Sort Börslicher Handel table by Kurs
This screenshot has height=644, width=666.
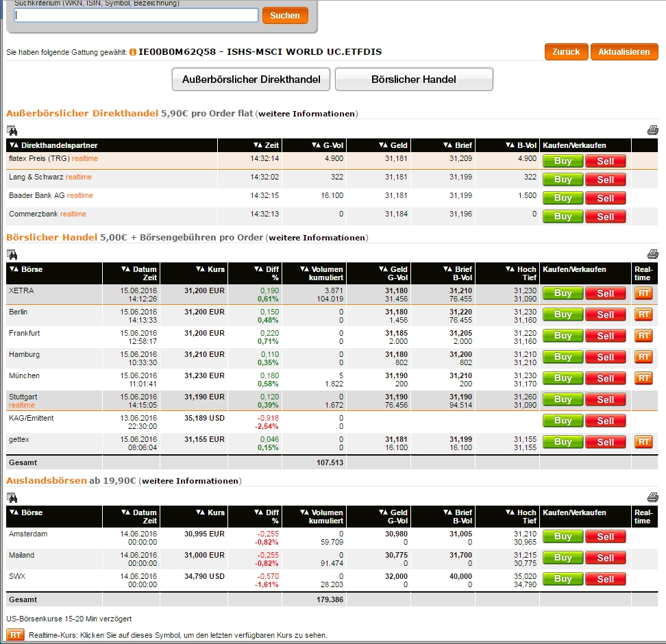210,269
